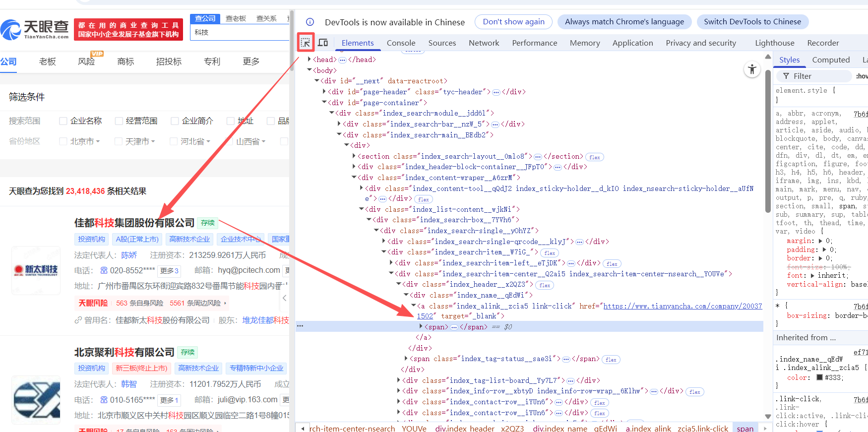Open the 天津市 dropdown arrow
Viewport: 868px width, 432px height.
click(x=153, y=142)
